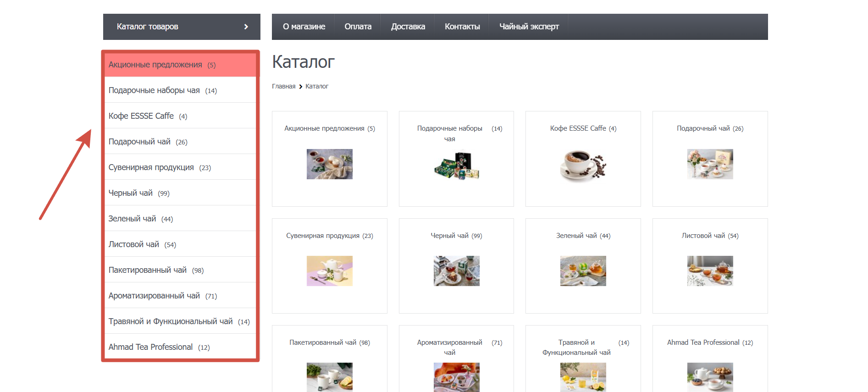Click the Листовой чай card thumbnail

pos(710,271)
